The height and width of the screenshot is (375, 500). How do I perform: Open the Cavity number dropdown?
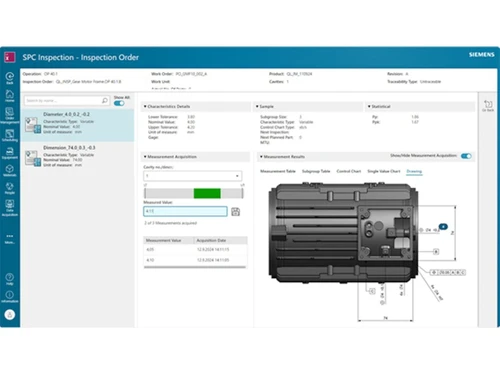coord(193,176)
